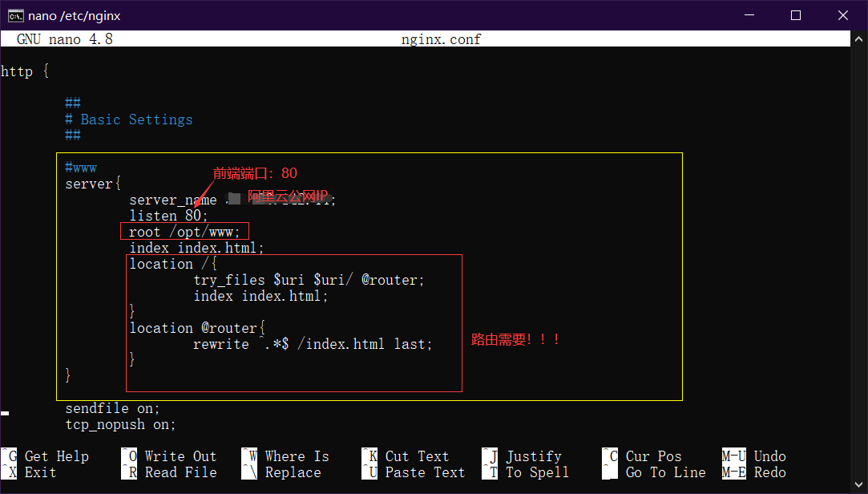
Task: Click the 'nginx.conf' file name header
Action: tap(441, 39)
